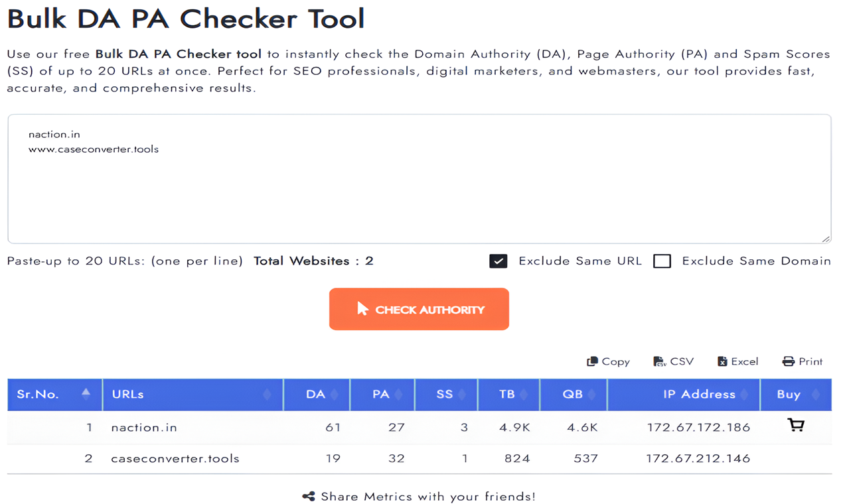Click the sort icon on the TB column
Viewport: 843px width, 504px height.
[525, 394]
